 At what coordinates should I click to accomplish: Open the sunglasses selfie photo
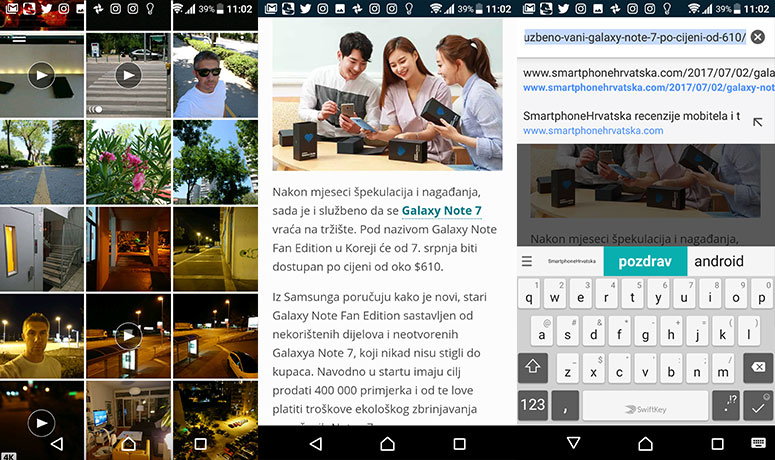pos(215,75)
